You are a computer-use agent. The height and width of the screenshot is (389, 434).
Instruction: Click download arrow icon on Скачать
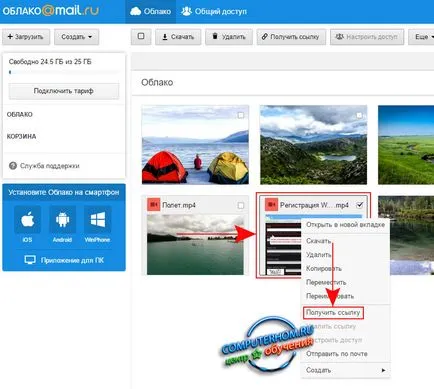165,37
